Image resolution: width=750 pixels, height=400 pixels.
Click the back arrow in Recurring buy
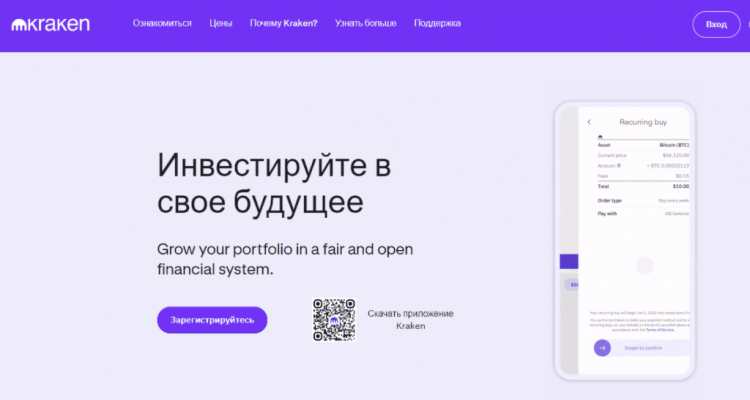tap(589, 122)
